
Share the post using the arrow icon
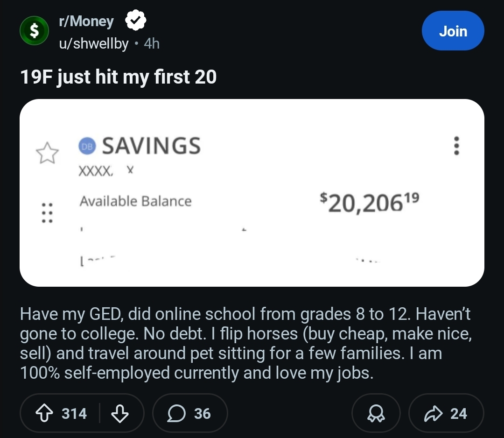pos(446,413)
